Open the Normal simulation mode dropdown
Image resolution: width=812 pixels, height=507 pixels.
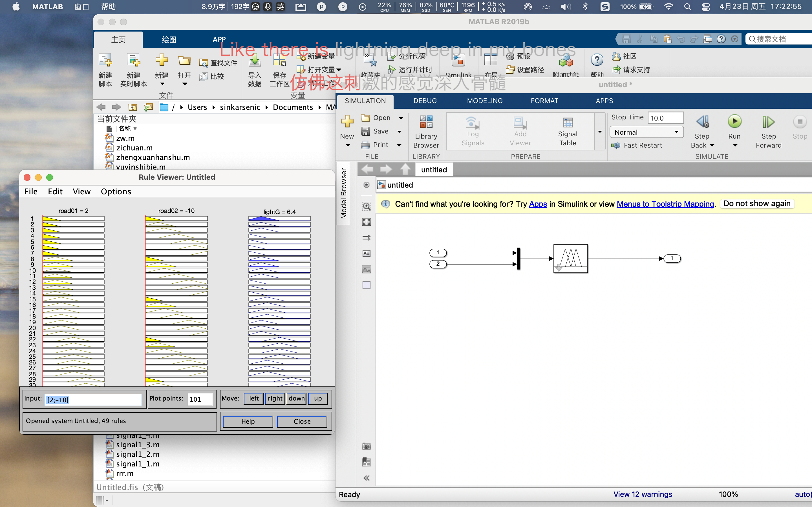click(x=646, y=132)
